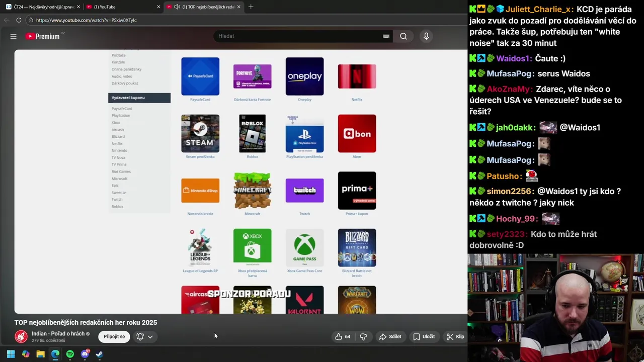Select the Vydavatel kuponu sidebar header
Image resolution: width=644 pixels, height=362 pixels.
[x=139, y=98]
